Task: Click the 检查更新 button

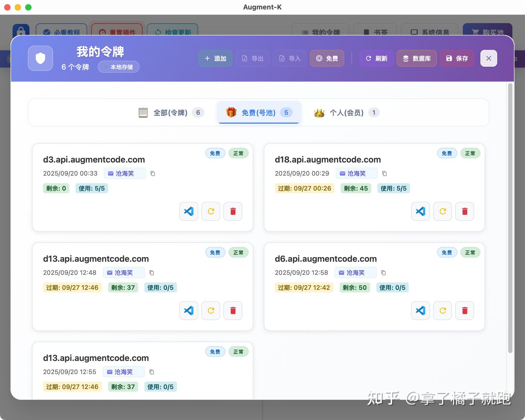Action: click(172, 32)
